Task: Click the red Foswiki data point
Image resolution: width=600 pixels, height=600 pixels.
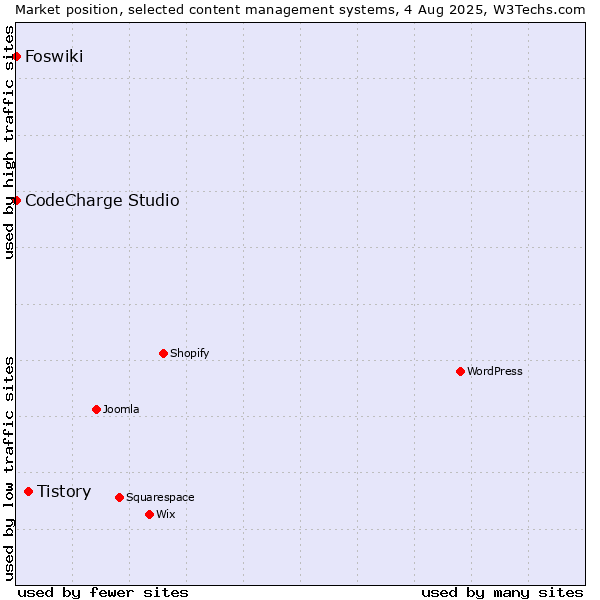Action: pyautogui.click(x=16, y=57)
